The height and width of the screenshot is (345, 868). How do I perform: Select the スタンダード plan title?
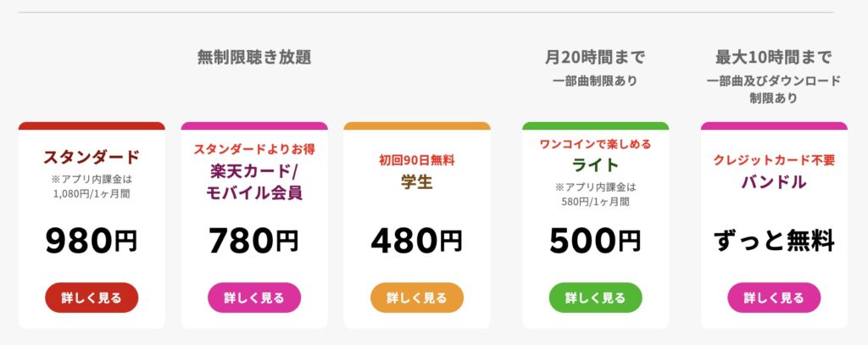[92, 157]
